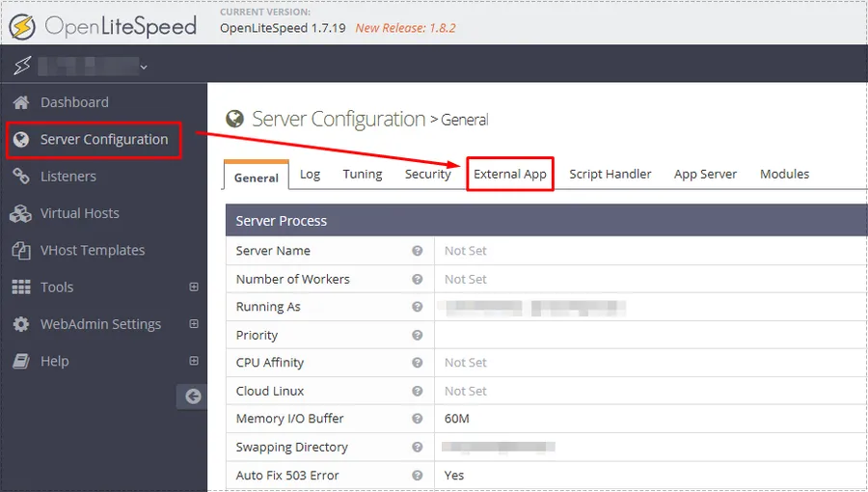
Task: Show help for Number of Workers
Action: [x=418, y=279]
